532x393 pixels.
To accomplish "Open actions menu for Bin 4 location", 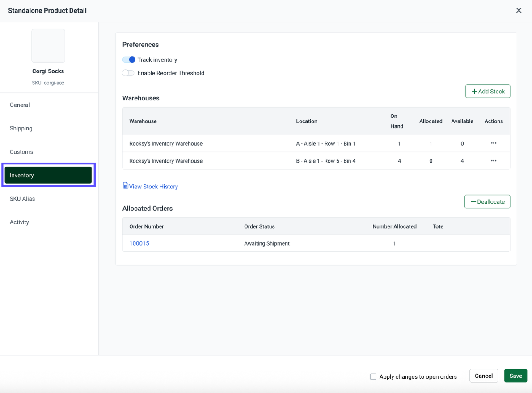I will [493, 161].
